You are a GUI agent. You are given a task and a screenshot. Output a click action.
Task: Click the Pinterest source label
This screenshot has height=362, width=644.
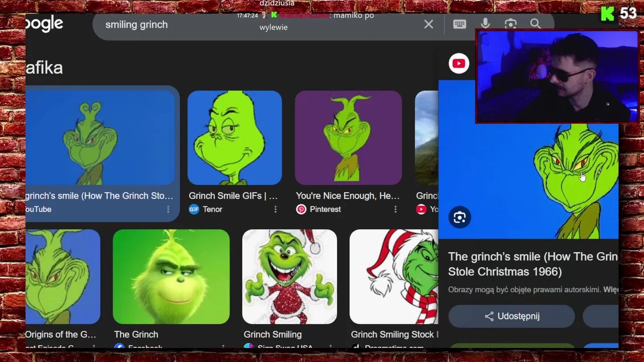pyautogui.click(x=325, y=209)
